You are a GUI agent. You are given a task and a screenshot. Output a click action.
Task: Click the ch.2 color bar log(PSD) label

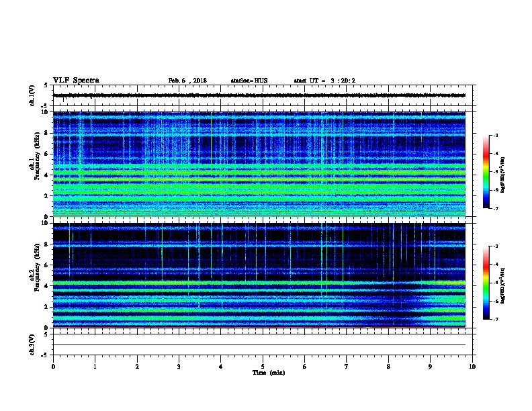[502, 285]
